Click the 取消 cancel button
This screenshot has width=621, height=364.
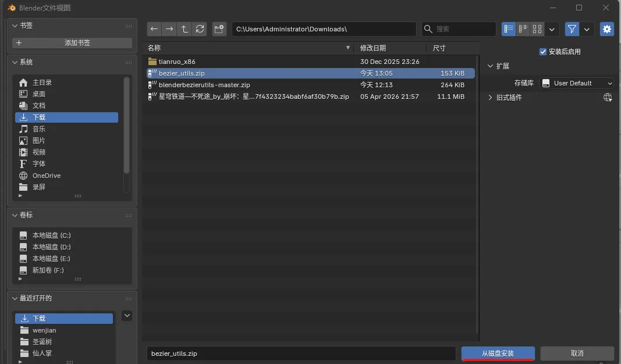click(577, 354)
